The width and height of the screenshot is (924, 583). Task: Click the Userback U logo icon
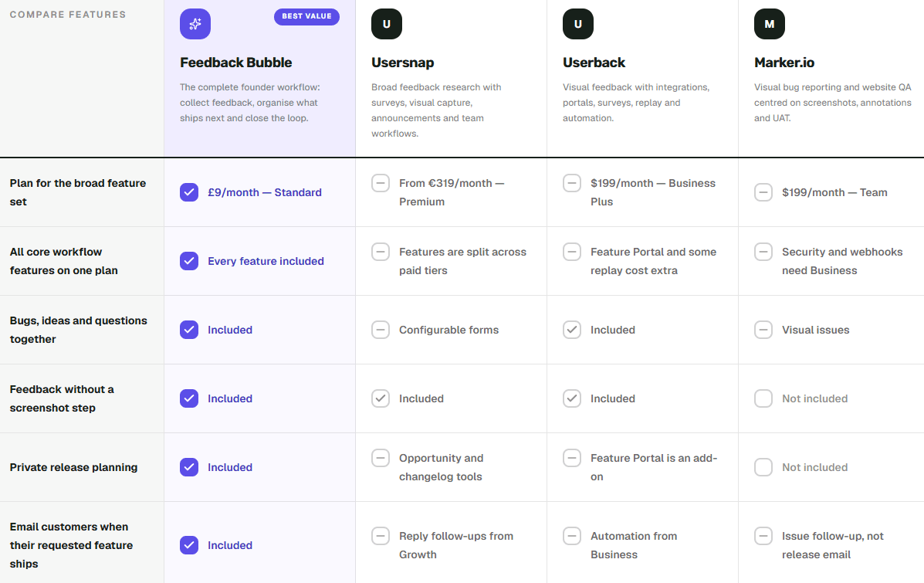click(578, 24)
